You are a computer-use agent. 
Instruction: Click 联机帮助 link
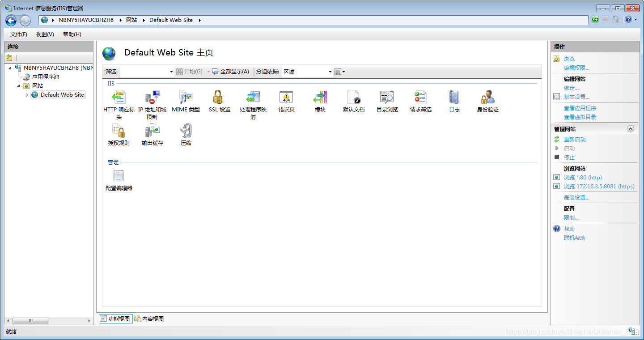575,238
